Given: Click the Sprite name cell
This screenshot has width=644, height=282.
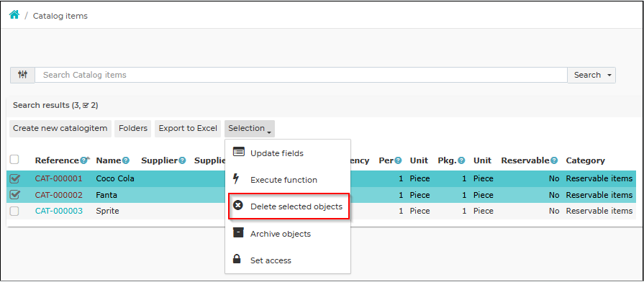Looking at the screenshot, I should (x=107, y=211).
